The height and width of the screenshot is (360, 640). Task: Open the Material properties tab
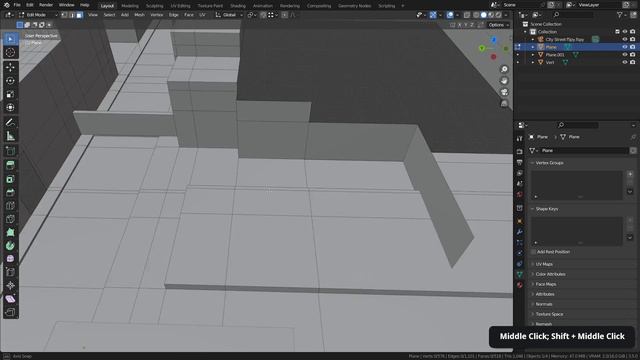pos(520,285)
